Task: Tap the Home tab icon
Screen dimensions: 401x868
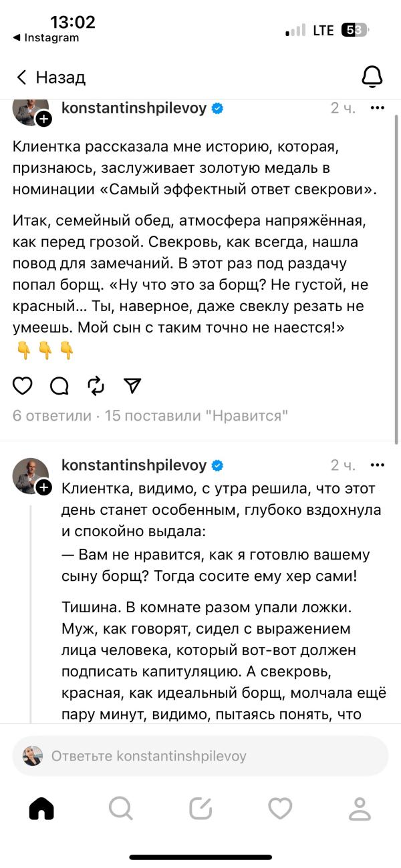Action: coord(41,809)
